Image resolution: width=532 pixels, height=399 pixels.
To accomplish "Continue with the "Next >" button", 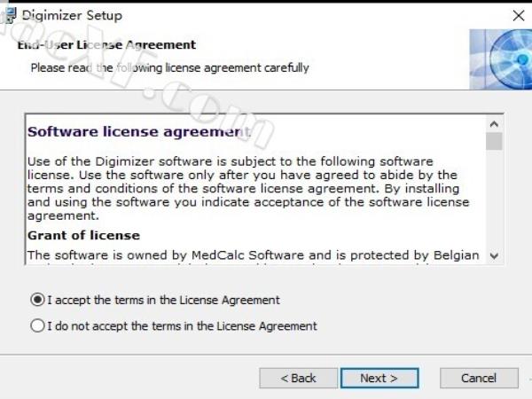I will (x=379, y=378).
